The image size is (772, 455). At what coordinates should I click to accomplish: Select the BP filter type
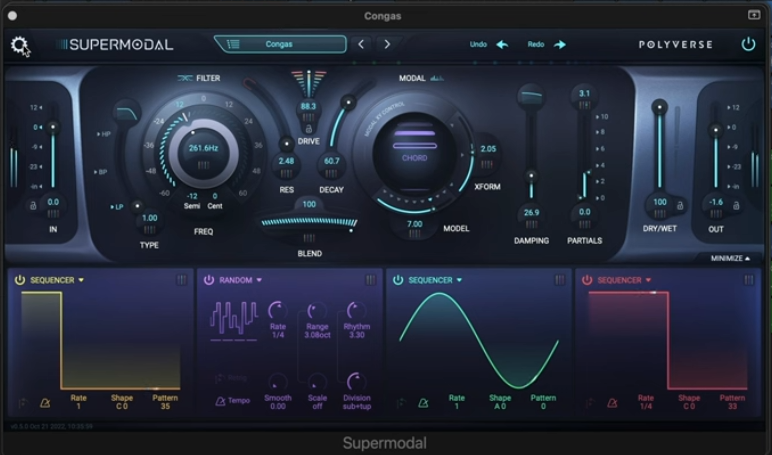(101, 172)
